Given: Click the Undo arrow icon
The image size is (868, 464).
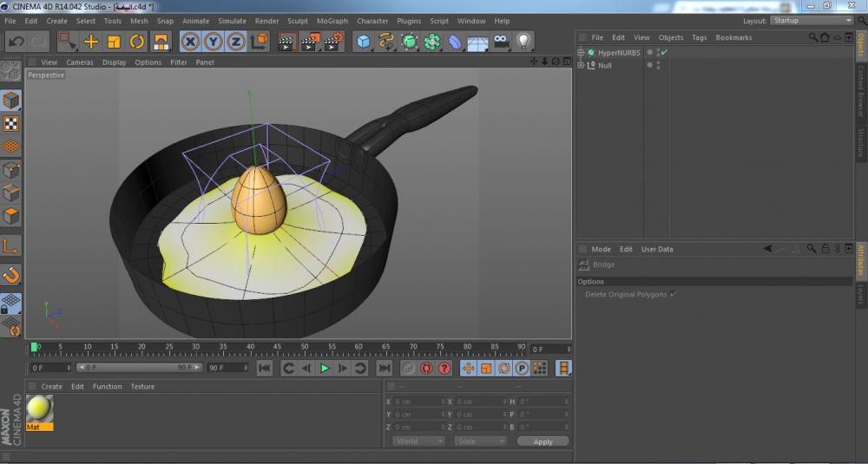Looking at the screenshot, I should tap(16, 42).
